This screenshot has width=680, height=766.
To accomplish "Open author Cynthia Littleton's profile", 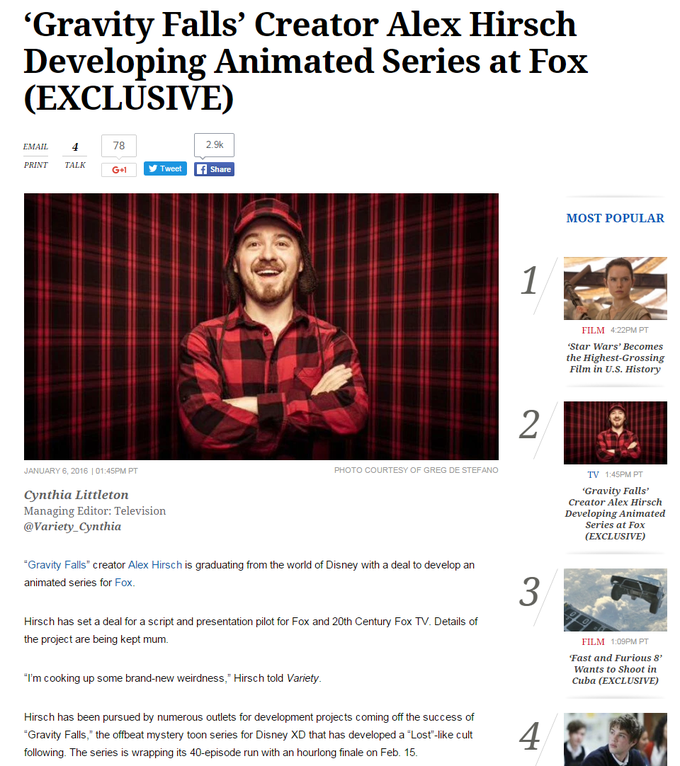I will tap(76, 495).
